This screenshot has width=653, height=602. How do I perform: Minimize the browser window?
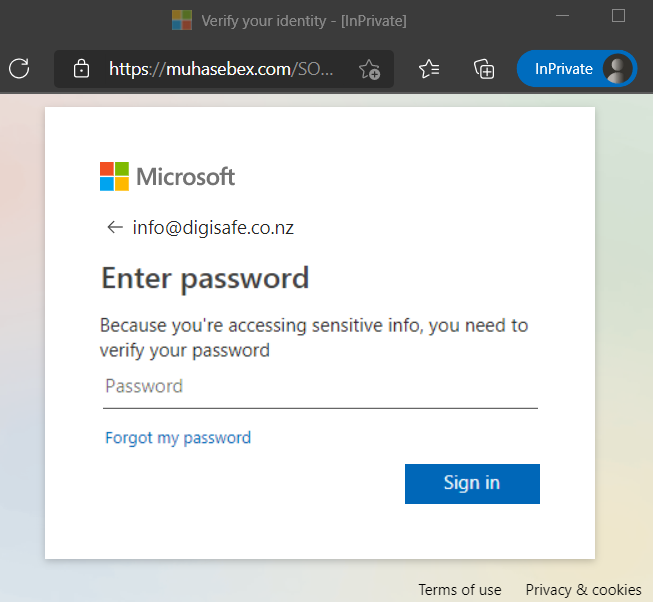562,16
